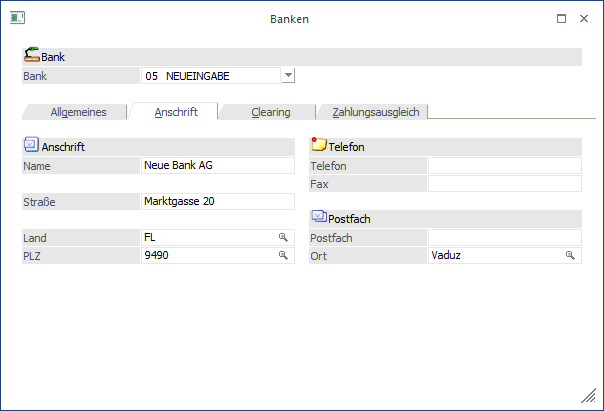
Task: Select the Anschrift tab
Action: point(176,112)
